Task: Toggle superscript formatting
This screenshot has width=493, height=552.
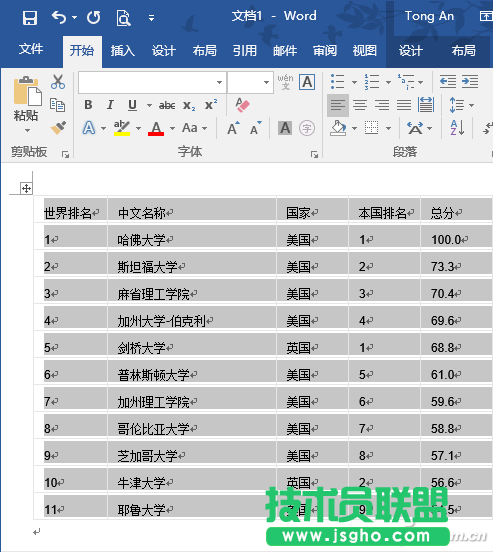Action: pyautogui.click(x=211, y=105)
